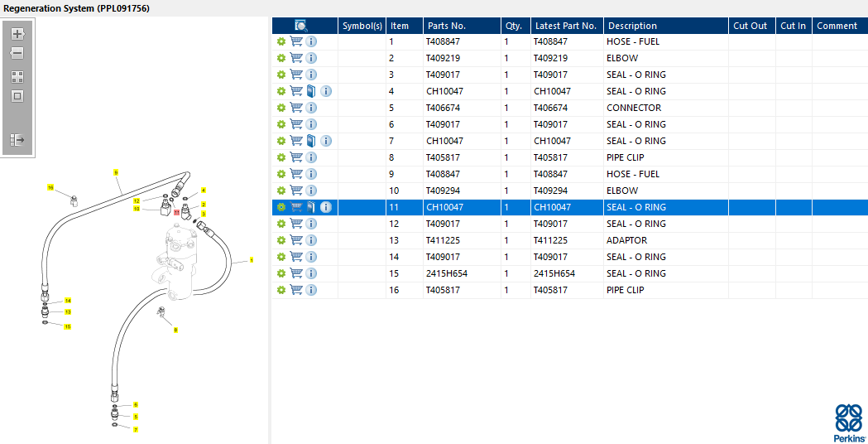Screen dimensions: 868x444
Task: Click part number T409294 in Parts No. column
Action: (x=443, y=191)
